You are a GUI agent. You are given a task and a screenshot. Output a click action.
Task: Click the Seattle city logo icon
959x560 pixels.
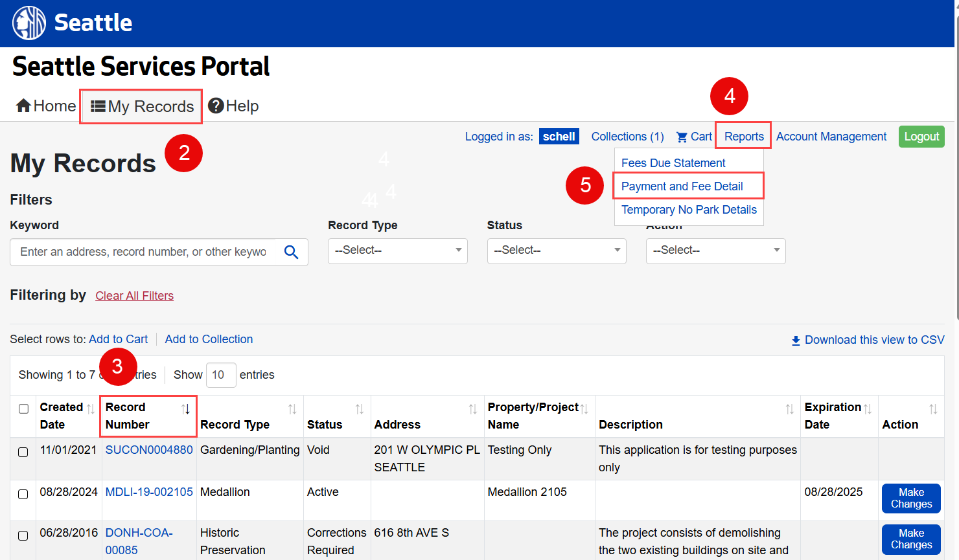click(x=29, y=23)
